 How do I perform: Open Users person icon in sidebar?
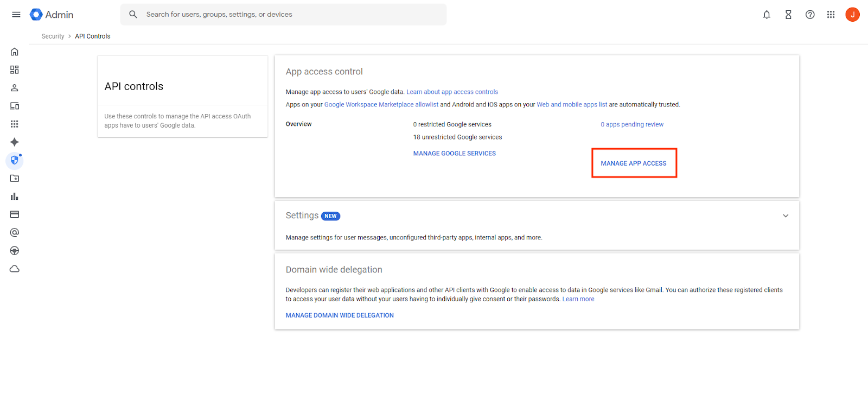tap(15, 87)
